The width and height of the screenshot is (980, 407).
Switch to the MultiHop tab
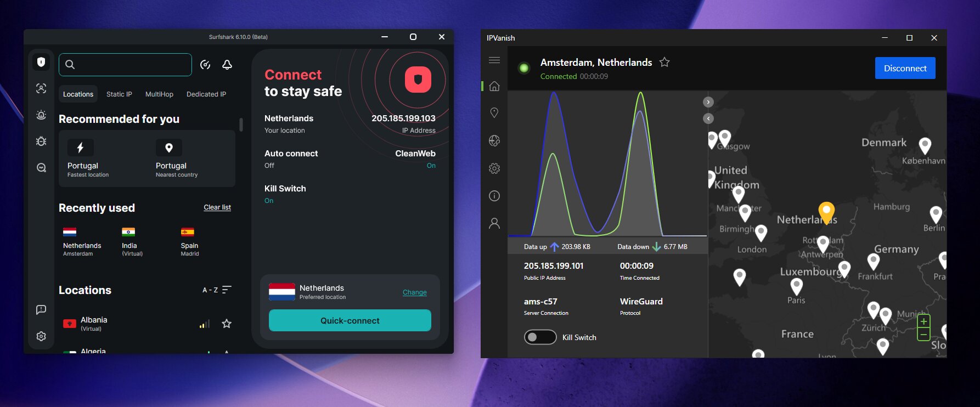point(159,94)
